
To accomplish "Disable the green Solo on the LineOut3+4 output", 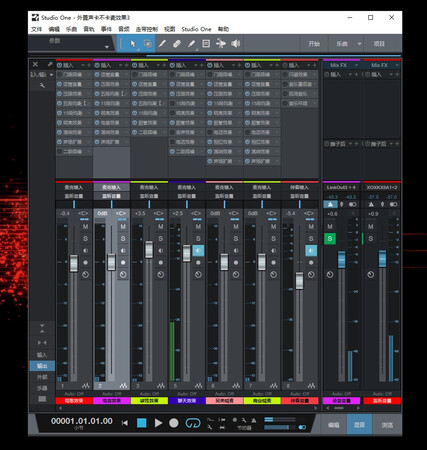I will tap(330, 239).
